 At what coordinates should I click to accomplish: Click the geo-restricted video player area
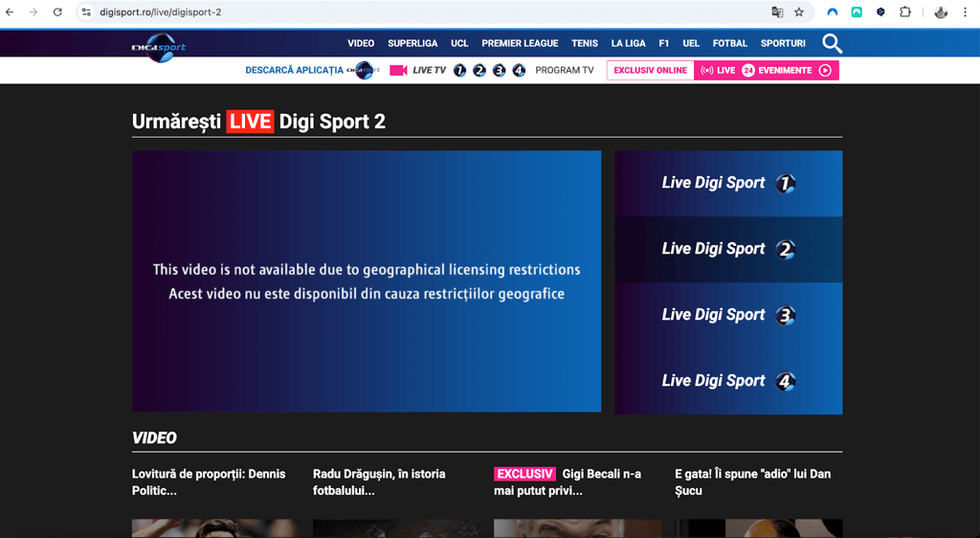click(367, 281)
